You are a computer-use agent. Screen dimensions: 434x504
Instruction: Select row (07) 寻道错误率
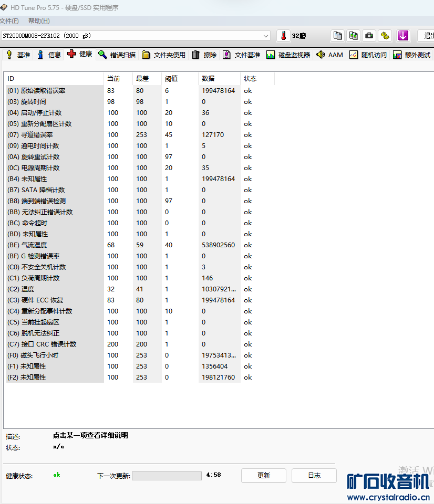139,135
